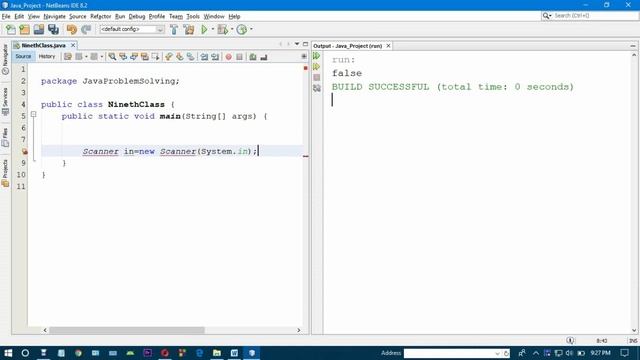Click the Save All toolbar icon
The width and height of the screenshot is (640, 360).
click(x=53, y=29)
